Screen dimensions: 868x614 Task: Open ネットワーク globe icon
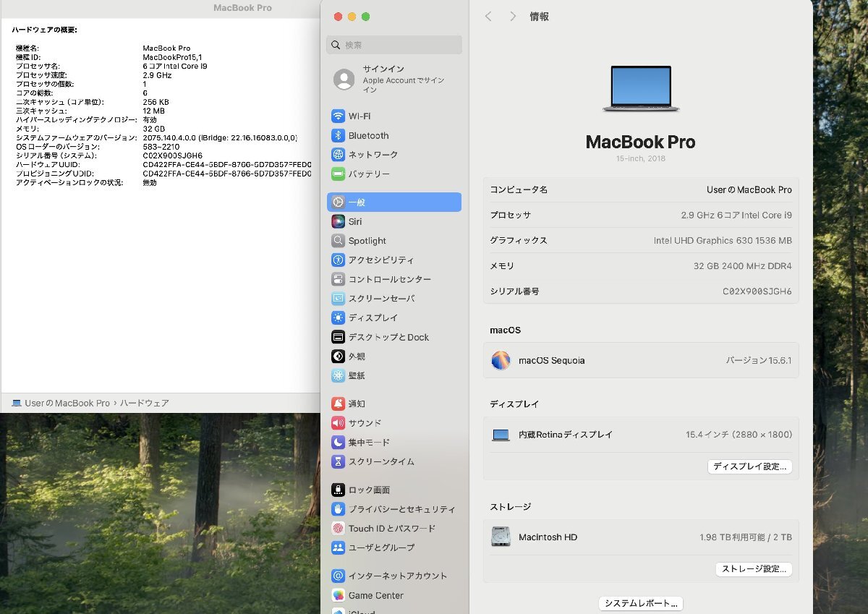tap(338, 155)
